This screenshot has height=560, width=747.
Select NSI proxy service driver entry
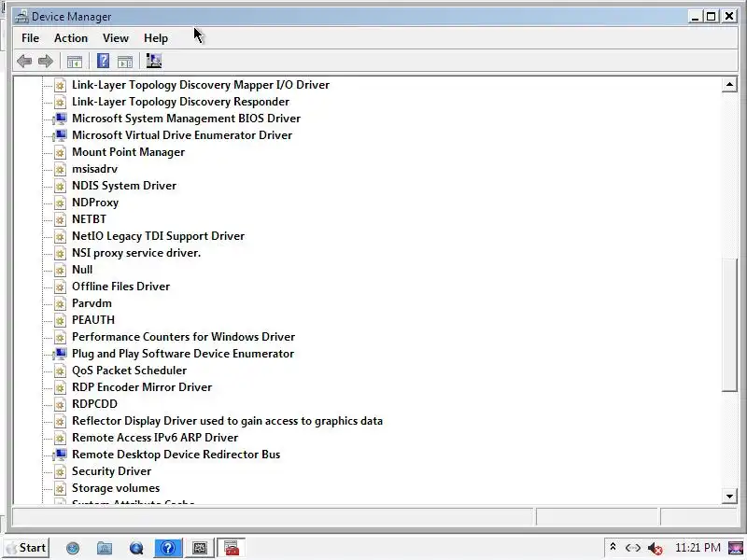[x=136, y=253]
